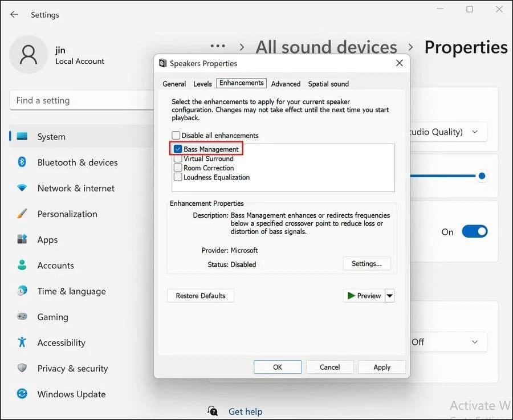Image resolution: width=513 pixels, height=420 pixels.
Task: Uncheck the Bass Management checkbox
Action: click(177, 149)
